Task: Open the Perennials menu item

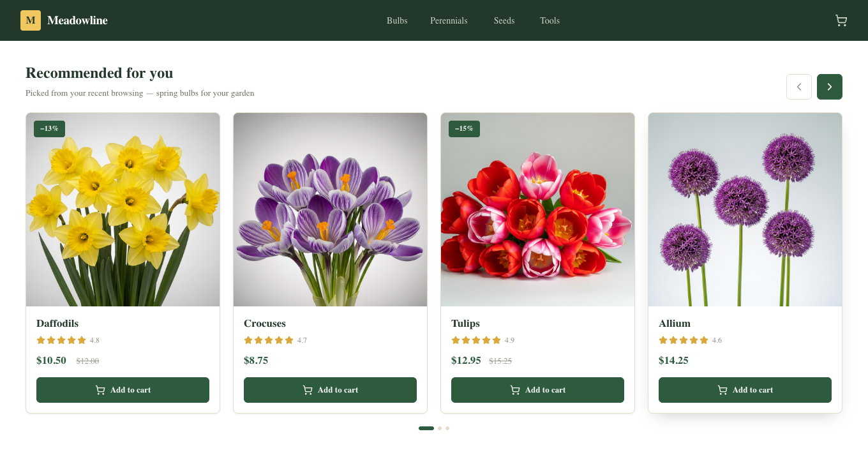Action: coord(449,20)
